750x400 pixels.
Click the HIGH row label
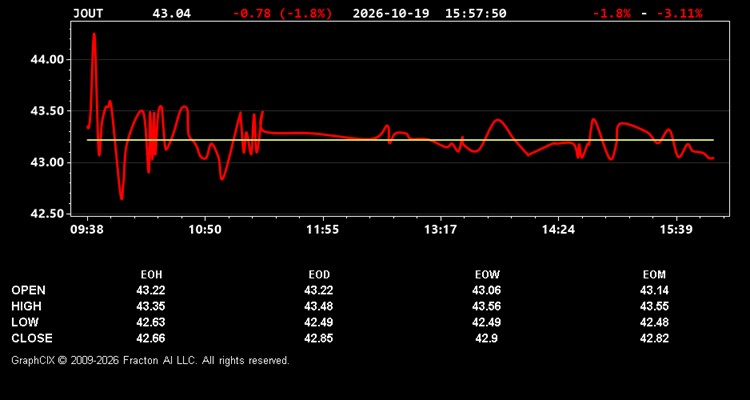(26, 306)
